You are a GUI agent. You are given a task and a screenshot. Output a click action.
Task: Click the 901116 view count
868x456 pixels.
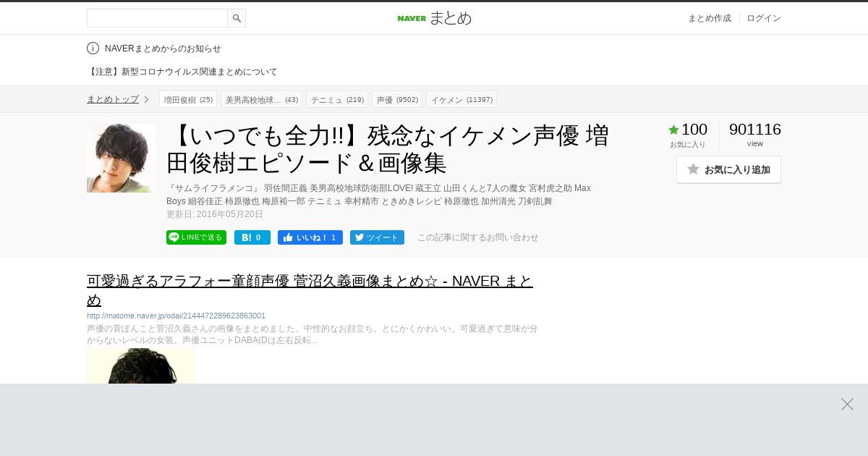click(755, 129)
